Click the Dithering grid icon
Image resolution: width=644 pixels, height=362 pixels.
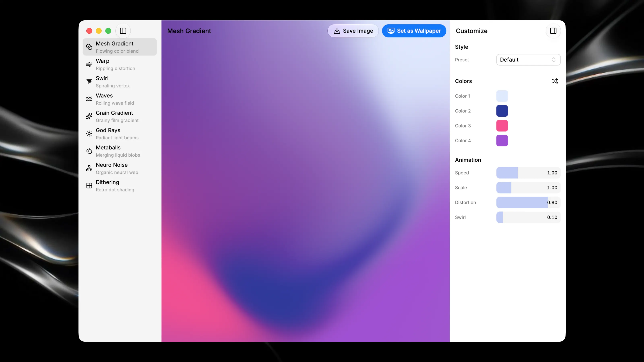pos(89,186)
